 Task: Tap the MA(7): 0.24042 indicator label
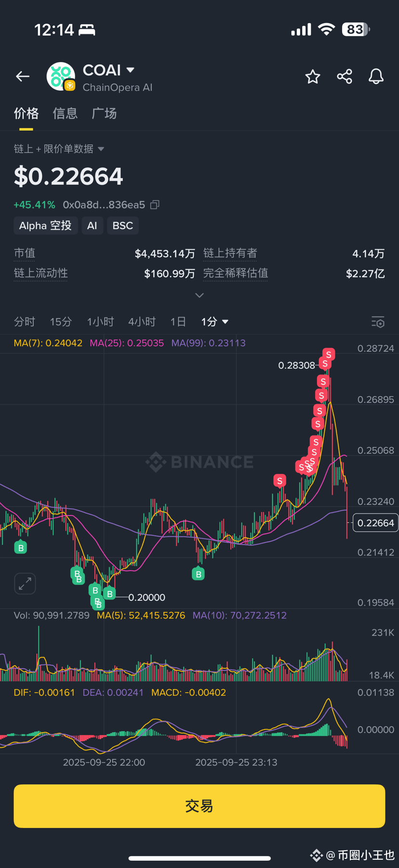[x=48, y=343]
